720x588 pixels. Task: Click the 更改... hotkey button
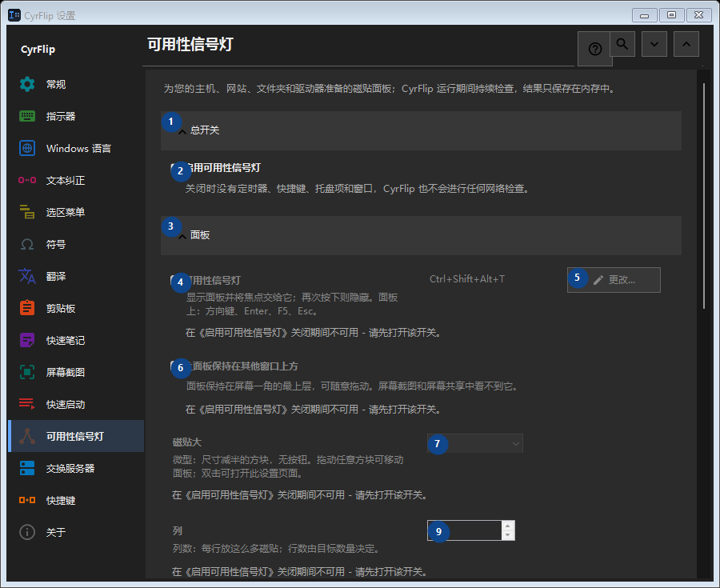tap(614, 279)
